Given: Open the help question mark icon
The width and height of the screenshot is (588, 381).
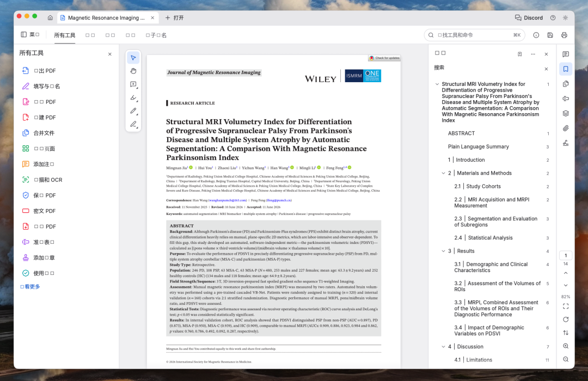Looking at the screenshot, I should click(x=553, y=17).
